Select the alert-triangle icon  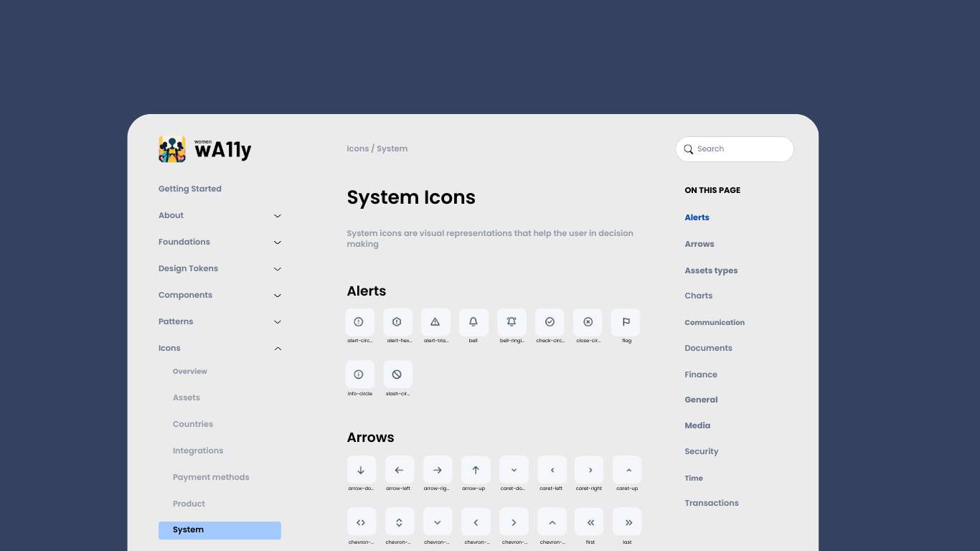click(x=435, y=322)
